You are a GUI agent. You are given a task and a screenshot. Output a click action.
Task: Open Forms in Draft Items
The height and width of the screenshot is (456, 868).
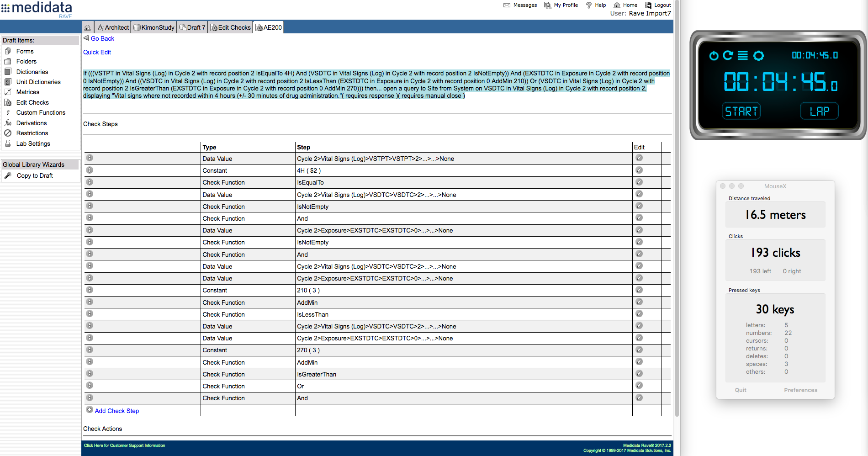click(x=25, y=51)
